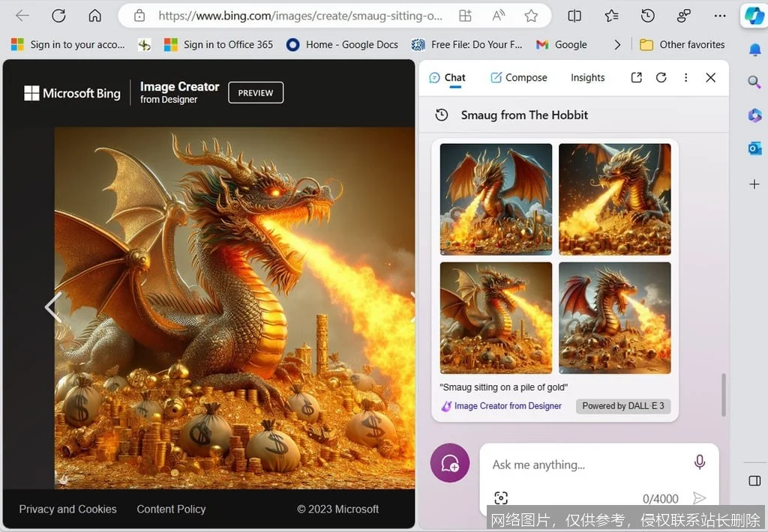Open Copilot link in new tab
This screenshot has width=768, height=532.
(636, 78)
